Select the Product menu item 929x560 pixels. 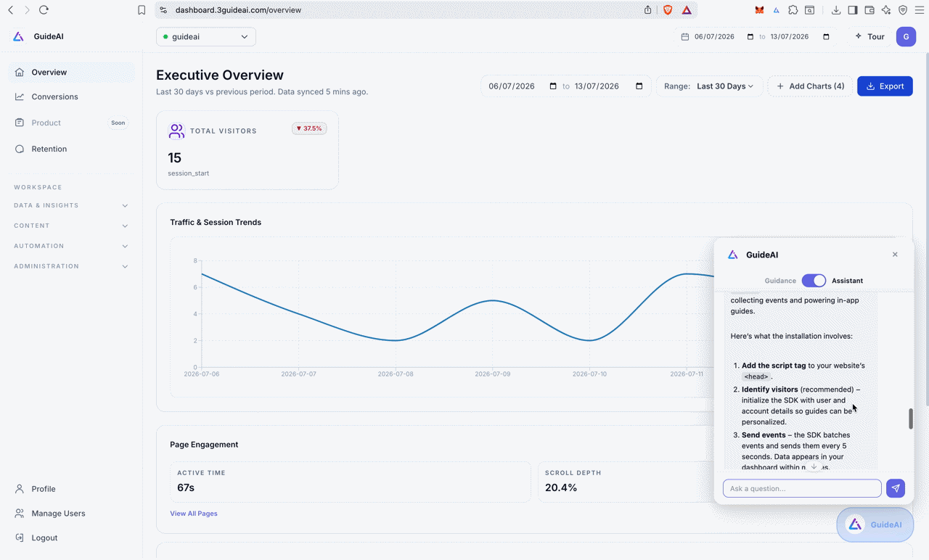[x=71, y=123]
